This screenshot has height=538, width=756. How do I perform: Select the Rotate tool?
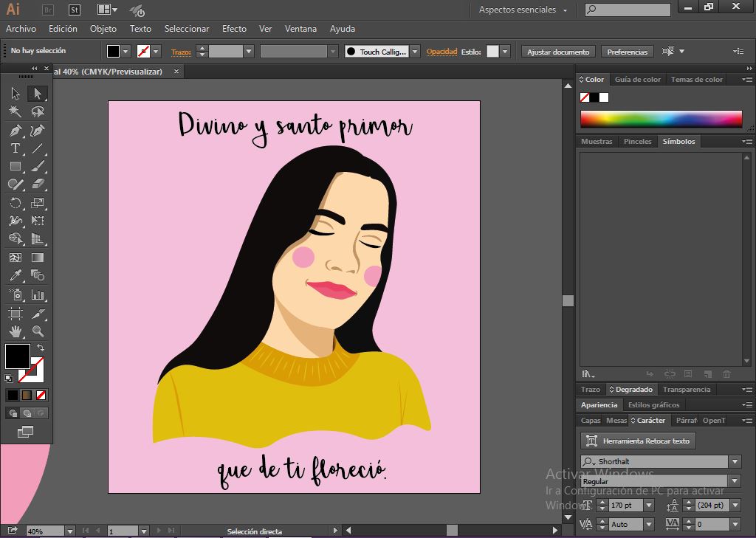(x=16, y=203)
